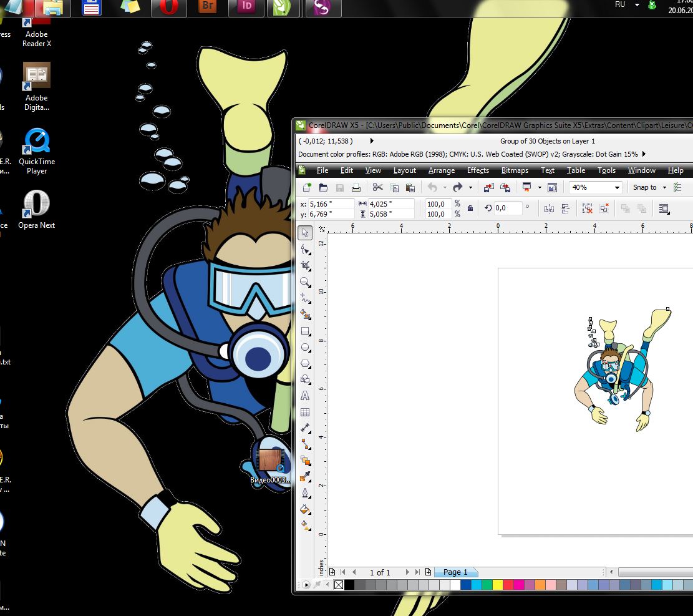
Task: Click the horizontal scrollbar left arrow
Action: coord(611,572)
